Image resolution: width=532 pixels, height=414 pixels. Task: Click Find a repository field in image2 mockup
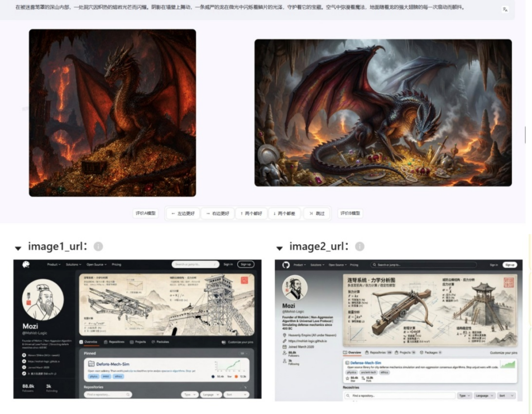point(399,396)
